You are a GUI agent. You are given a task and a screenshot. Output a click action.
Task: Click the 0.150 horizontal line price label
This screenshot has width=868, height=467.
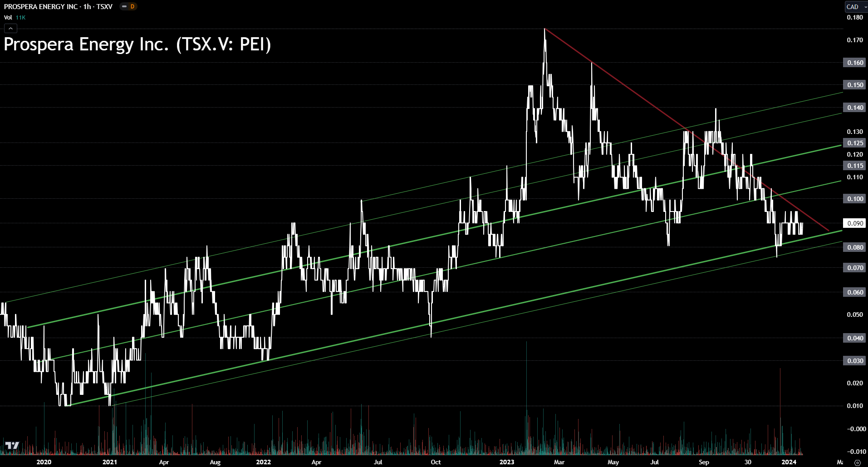click(855, 85)
